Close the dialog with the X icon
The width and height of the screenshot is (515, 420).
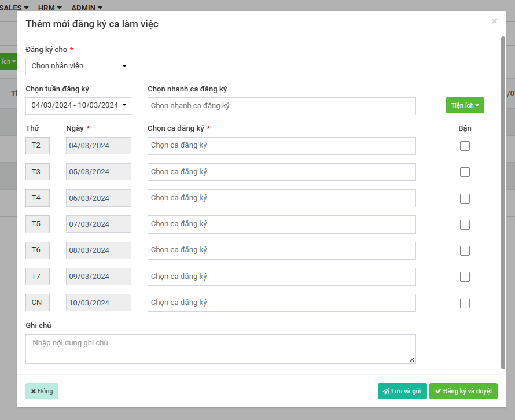[x=494, y=21]
